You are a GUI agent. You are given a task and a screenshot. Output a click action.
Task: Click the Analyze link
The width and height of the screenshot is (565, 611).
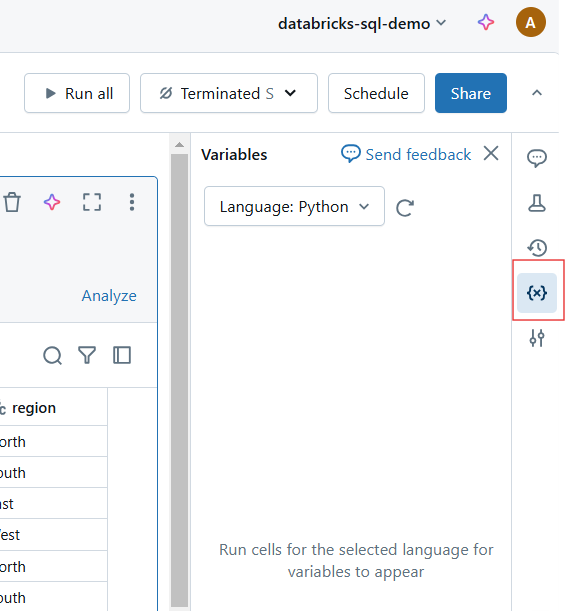point(109,296)
